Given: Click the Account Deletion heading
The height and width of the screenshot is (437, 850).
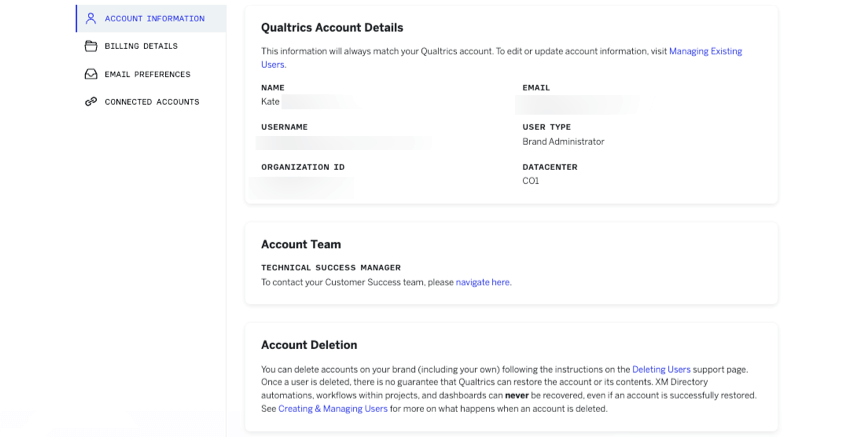Looking at the screenshot, I should [x=309, y=345].
